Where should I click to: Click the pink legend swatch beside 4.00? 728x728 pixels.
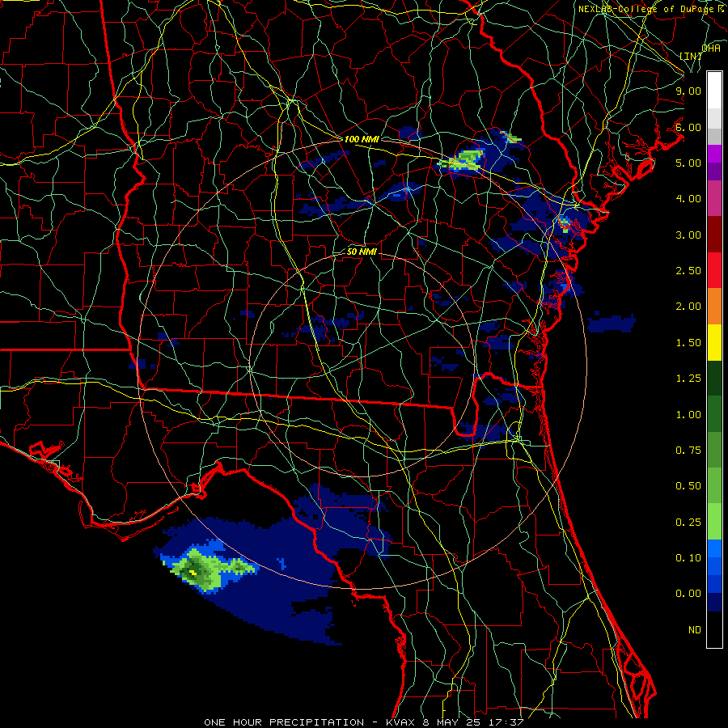(714, 198)
